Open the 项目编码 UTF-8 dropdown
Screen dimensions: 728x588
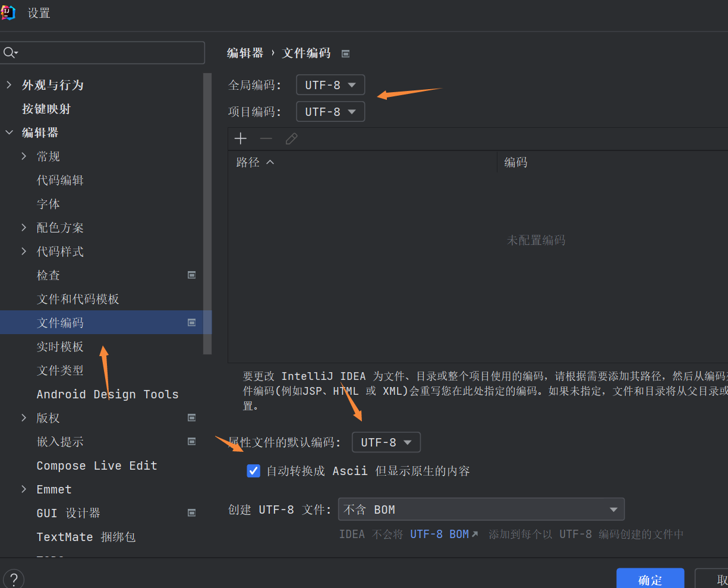330,112
